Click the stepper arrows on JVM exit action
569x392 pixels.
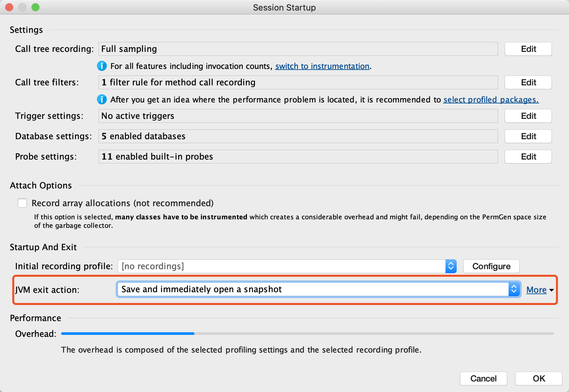point(514,289)
